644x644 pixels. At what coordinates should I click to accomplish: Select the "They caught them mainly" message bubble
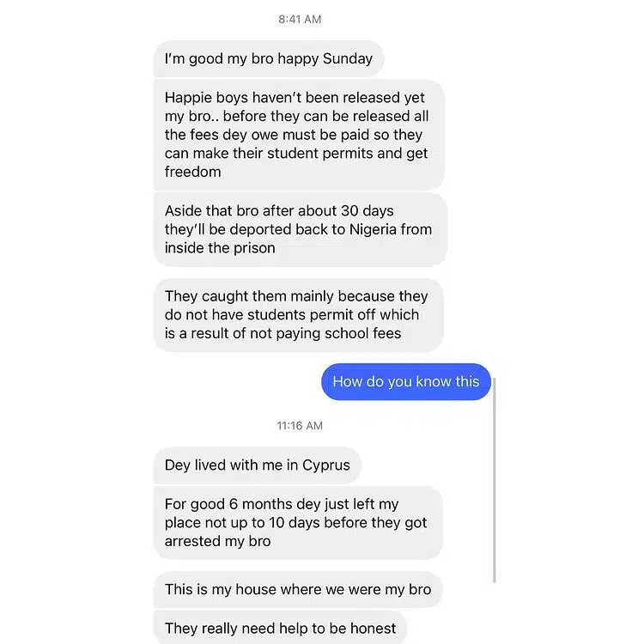(x=297, y=314)
